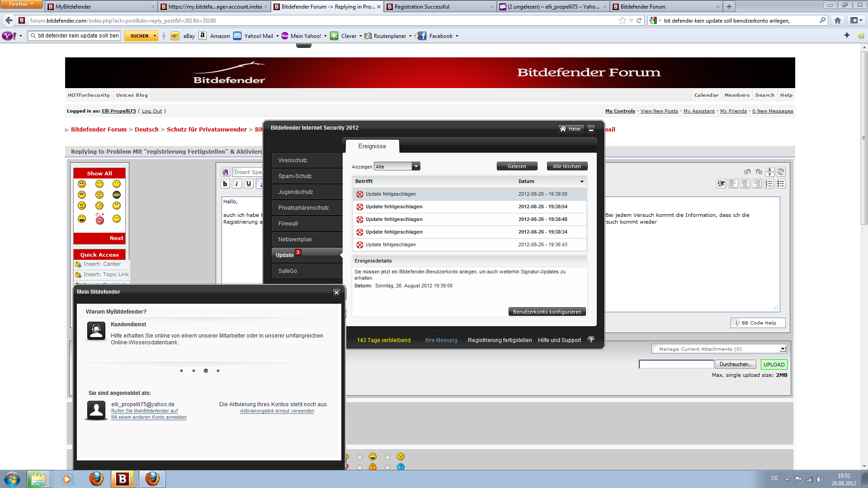Select second carousel dot in Mein Bitdefender
This screenshot has height=488, width=868.
pos(193,371)
